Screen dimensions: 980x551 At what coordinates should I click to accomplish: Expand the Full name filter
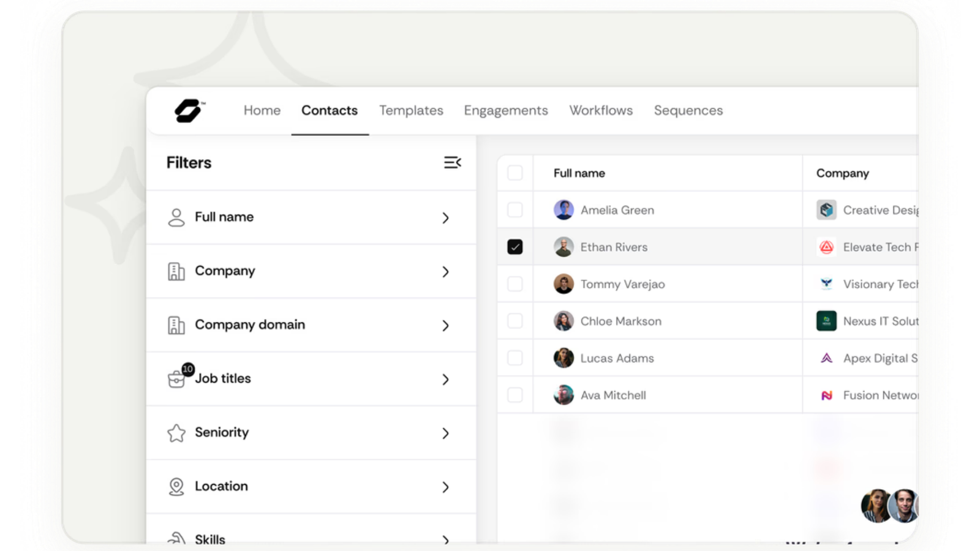click(445, 218)
